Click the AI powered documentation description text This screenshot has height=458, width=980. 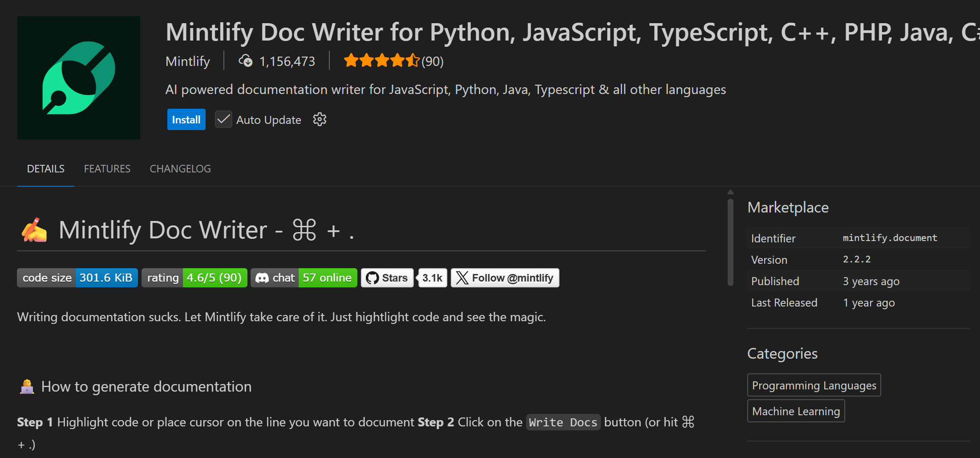[x=445, y=90]
